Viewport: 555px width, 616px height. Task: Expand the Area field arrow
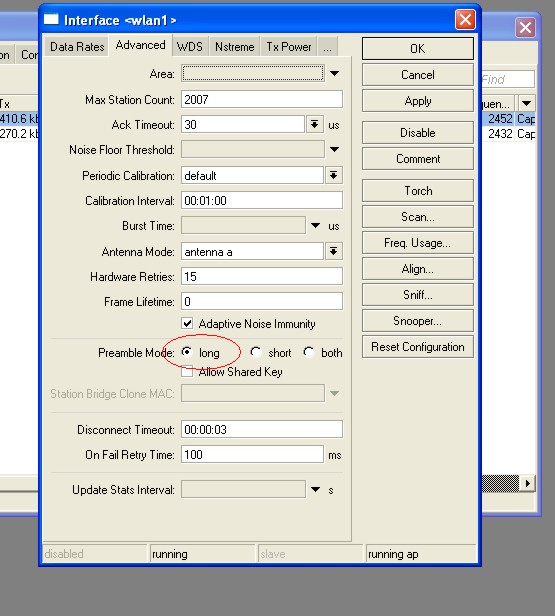pyautogui.click(x=334, y=73)
